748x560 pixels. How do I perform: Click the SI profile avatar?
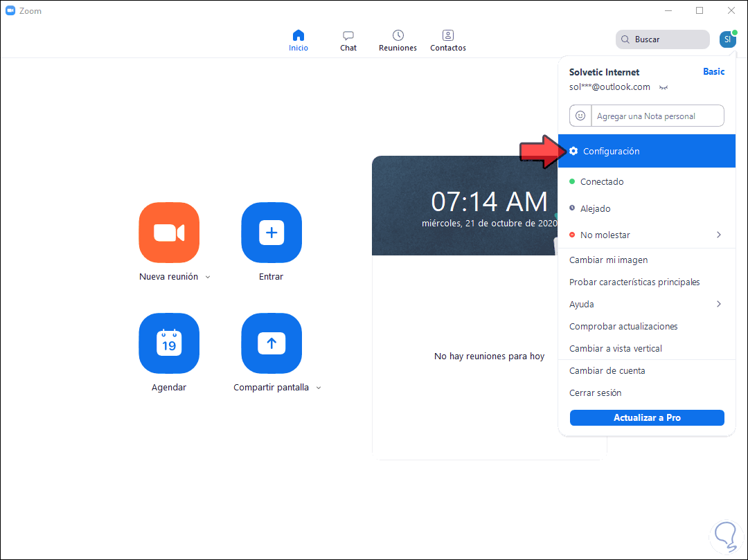click(x=727, y=39)
